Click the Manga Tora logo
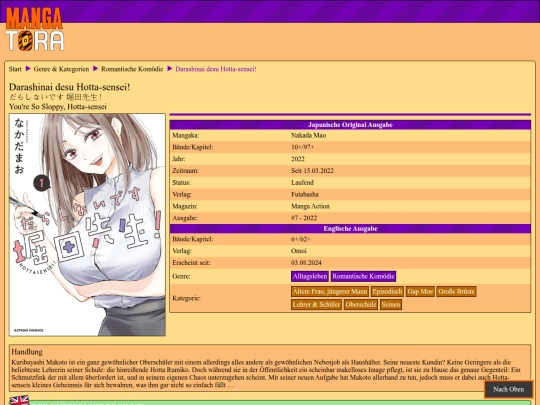Image resolution: width=540 pixels, height=405 pixels. click(x=34, y=29)
